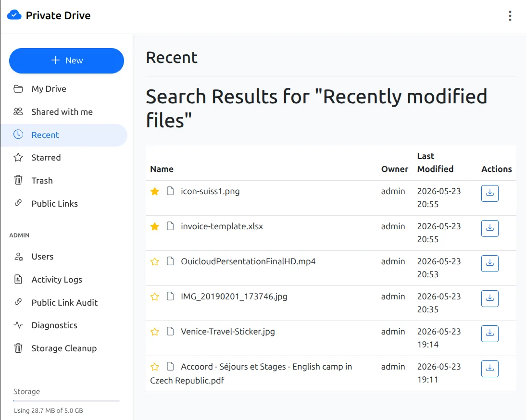
Task: Star Venice-Travel-Sticker.jpg
Action: (155, 332)
